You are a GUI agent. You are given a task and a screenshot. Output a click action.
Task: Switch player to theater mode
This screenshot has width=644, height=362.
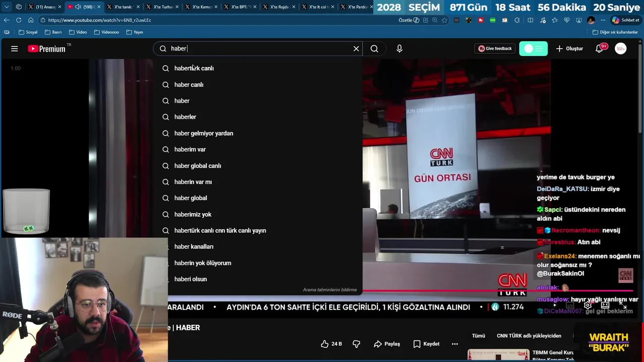605,305
